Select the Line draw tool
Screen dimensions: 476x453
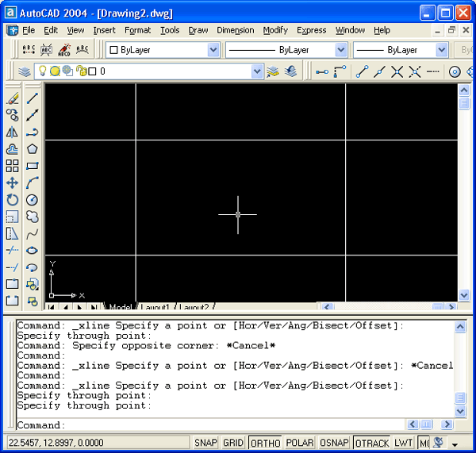(33, 98)
